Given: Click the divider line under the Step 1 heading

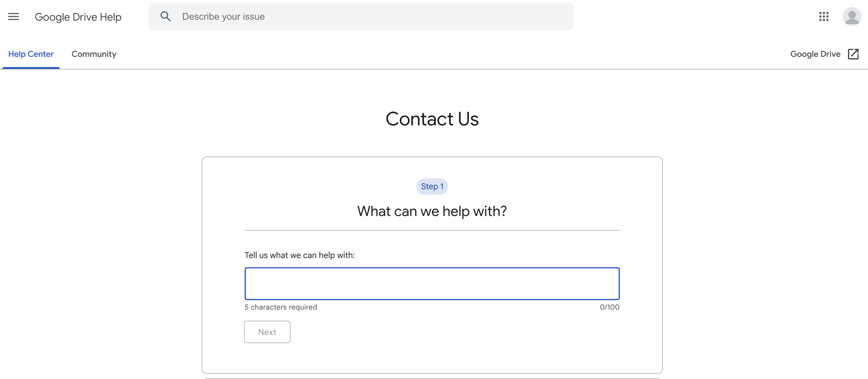Looking at the screenshot, I should click(x=432, y=230).
